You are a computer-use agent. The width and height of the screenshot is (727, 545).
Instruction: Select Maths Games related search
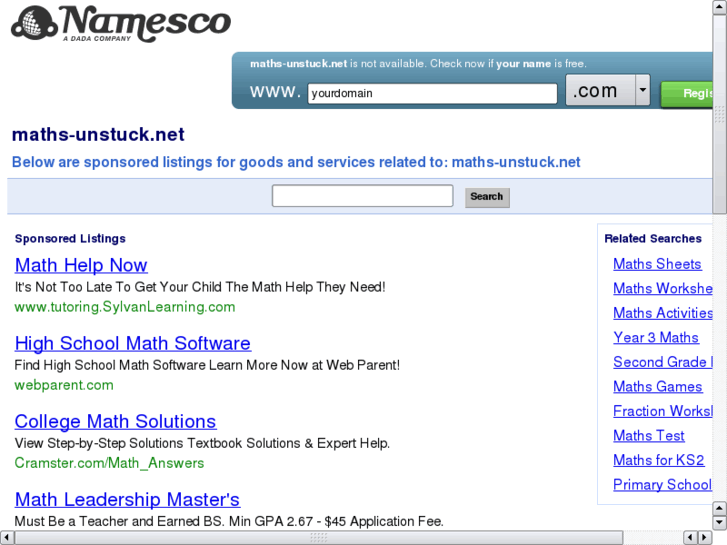(658, 387)
